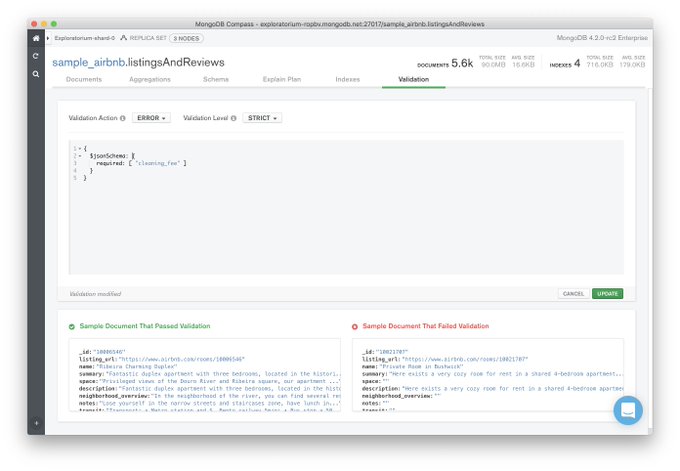Viewport: 680px width, 471px height.
Task: Click the _id value in failed document
Action: (392, 352)
